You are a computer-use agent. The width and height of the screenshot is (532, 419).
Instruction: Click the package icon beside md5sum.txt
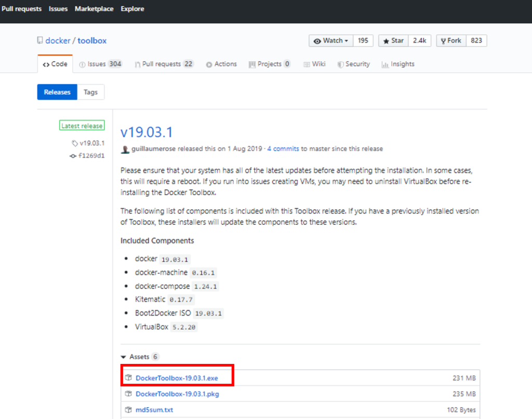point(128,410)
